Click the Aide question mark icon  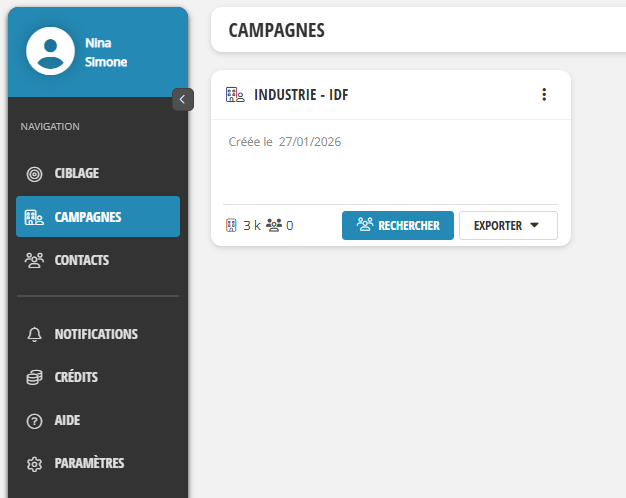point(34,421)
